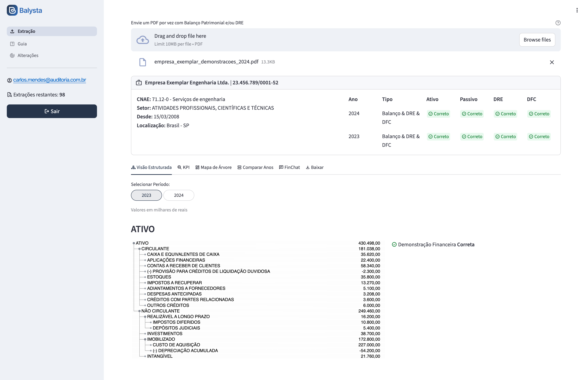The width and height of the screenshot is (588, 380).
Task: Click the 2024 Ativo Correto badge
Action: (x=438, y=114)
